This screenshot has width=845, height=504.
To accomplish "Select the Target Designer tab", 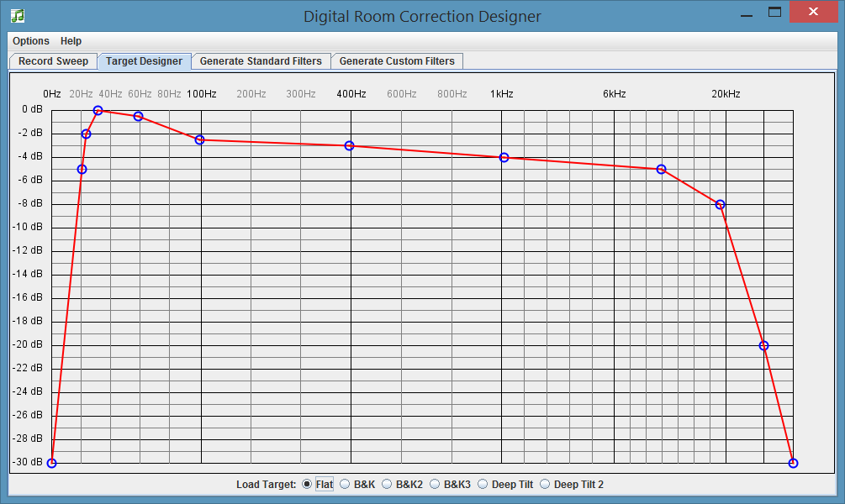I will point(145,60).
